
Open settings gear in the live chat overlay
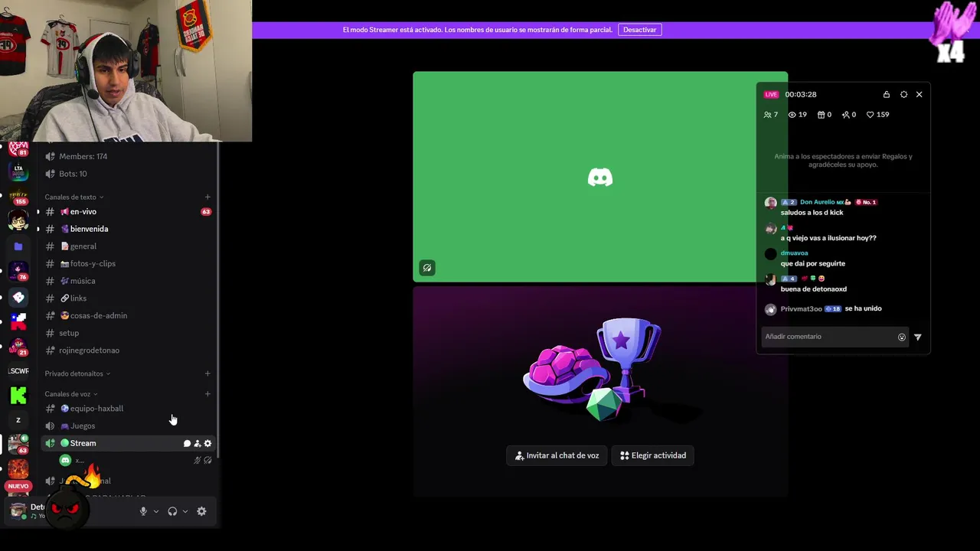(903, 94)
